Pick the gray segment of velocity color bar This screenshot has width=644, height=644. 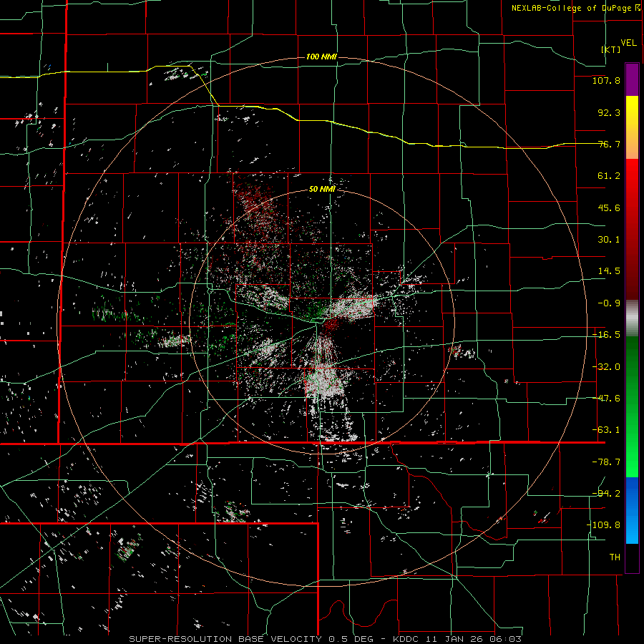pyautogui.click(x=632, y=318)
